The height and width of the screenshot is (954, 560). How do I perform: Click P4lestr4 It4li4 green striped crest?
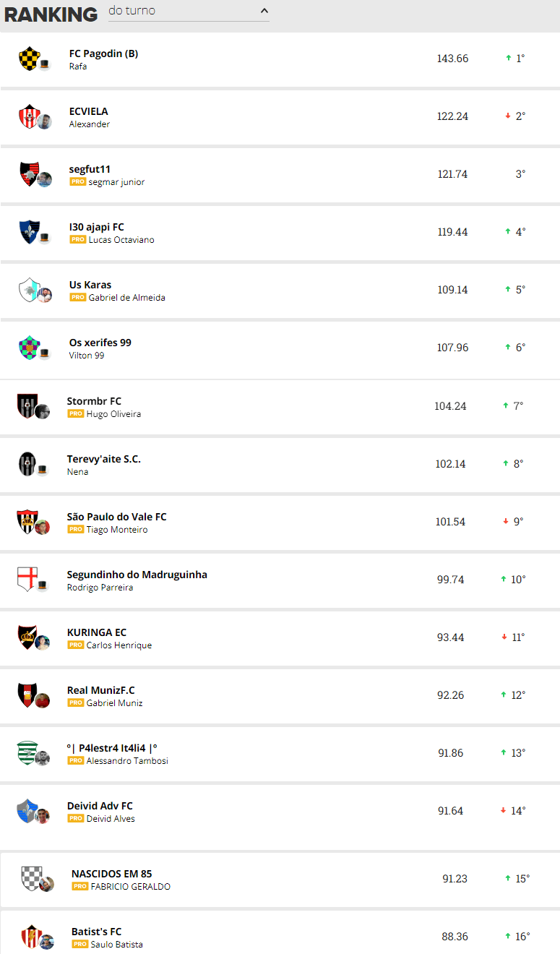coord(27,753)
